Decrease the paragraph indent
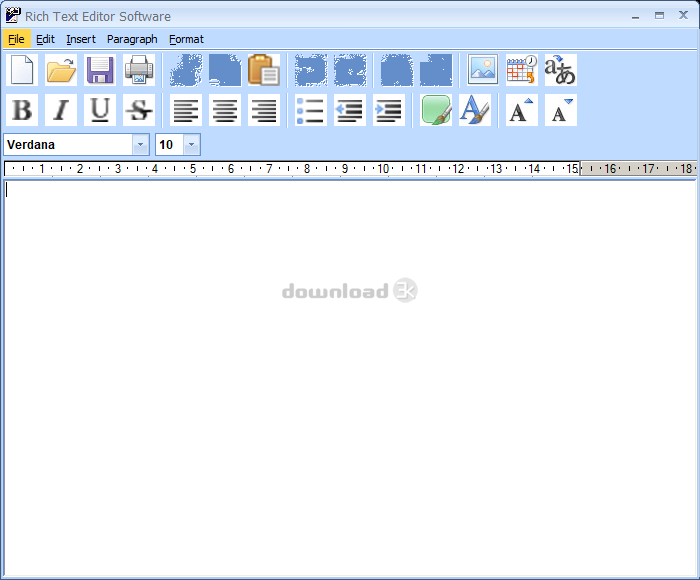This screenshot has width=700, height=580. pos(350,110)
